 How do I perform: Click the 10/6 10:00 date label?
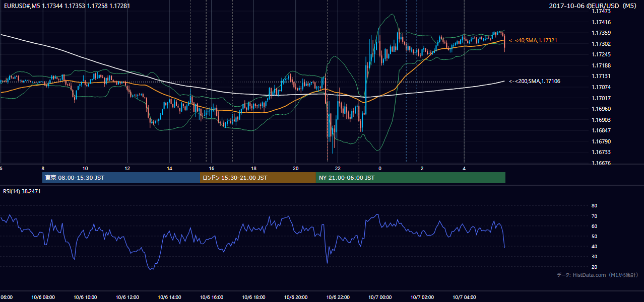tap(85, 297)
